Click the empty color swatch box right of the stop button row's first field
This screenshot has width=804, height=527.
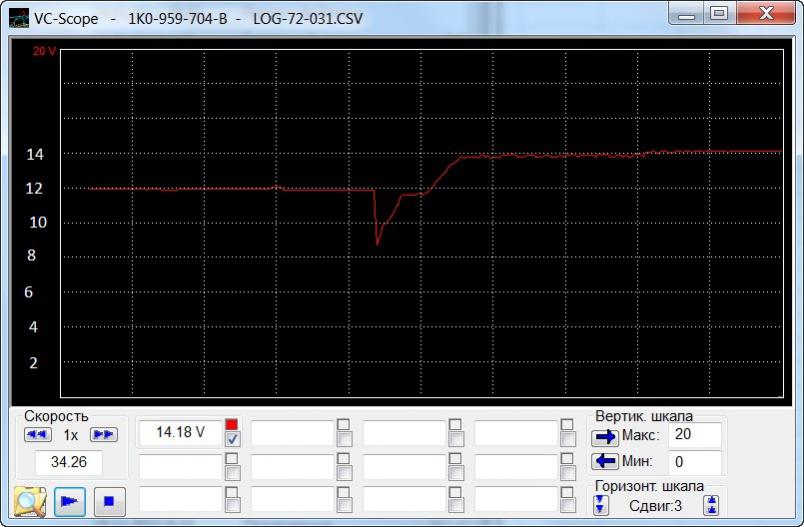click(x=232, y=492)
